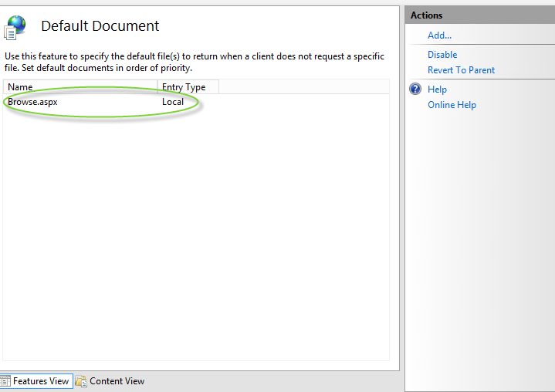Image resolution: width=555 pixels, height=392 pixels.
Task: Open the Add... action
Action: click(x=439, y=35)
